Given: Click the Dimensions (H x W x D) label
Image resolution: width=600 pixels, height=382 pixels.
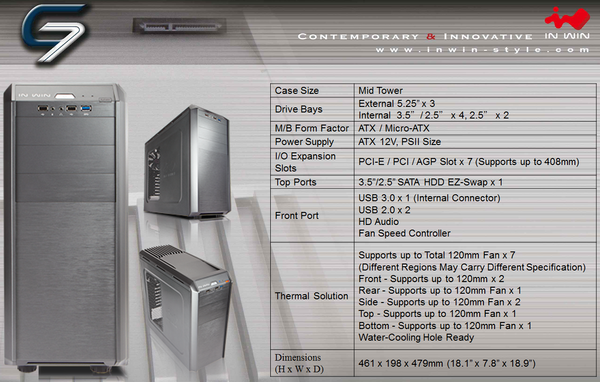Looking at the screenshot, I should [x=299, y=363].
